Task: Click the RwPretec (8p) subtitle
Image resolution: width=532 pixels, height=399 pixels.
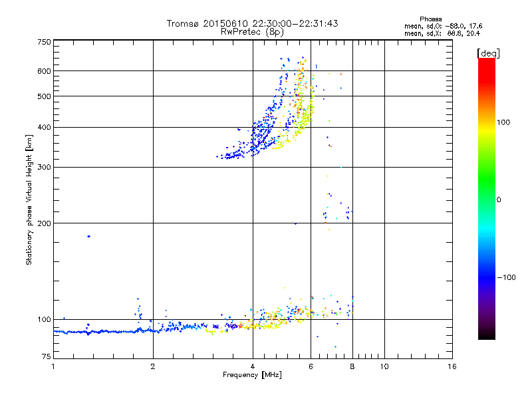Action: coord(253,31)
